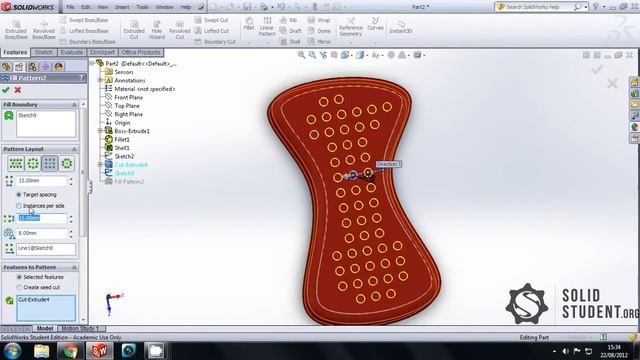Select the Revolved Boss/Base tool
Screen dimensions: 640x360
[44, 30]
